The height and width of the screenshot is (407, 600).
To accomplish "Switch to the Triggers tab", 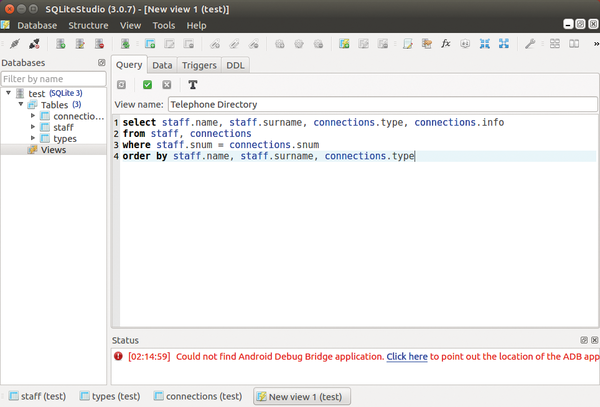I will [x=199, y=65].
